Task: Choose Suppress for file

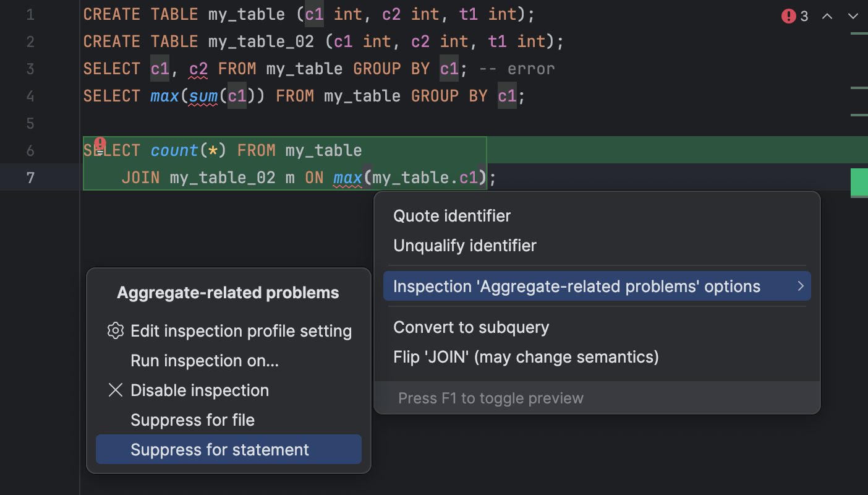Action: [x=192, y=420]
